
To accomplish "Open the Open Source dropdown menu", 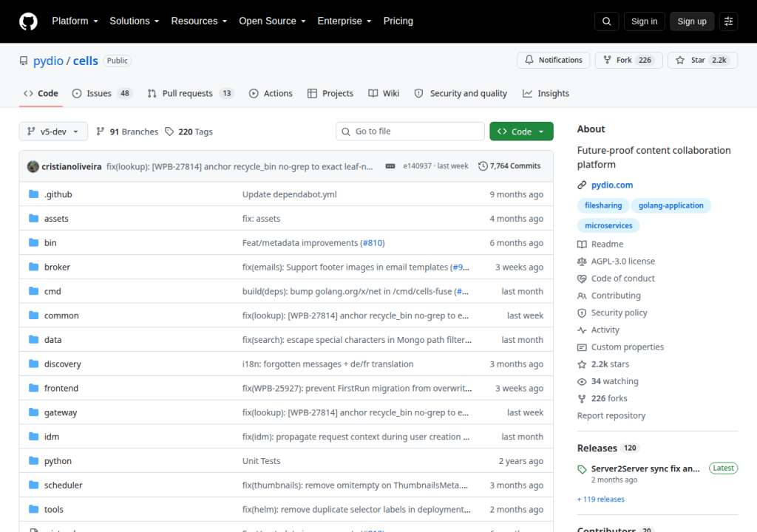I will pos(272,21).
